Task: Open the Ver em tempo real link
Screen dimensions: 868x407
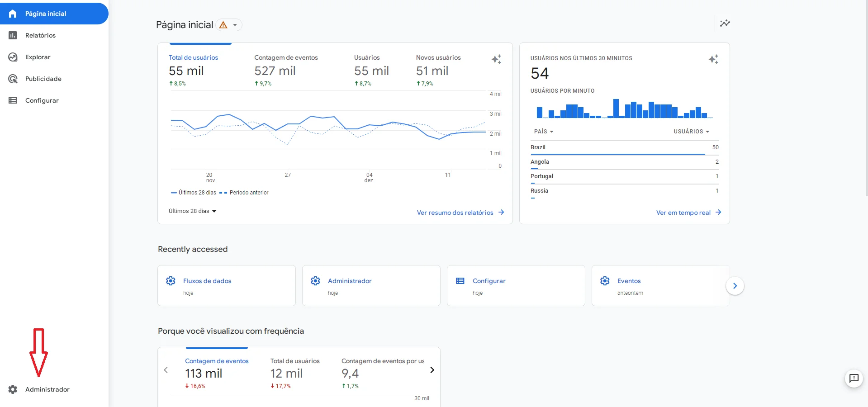Action: coord(683,213)
